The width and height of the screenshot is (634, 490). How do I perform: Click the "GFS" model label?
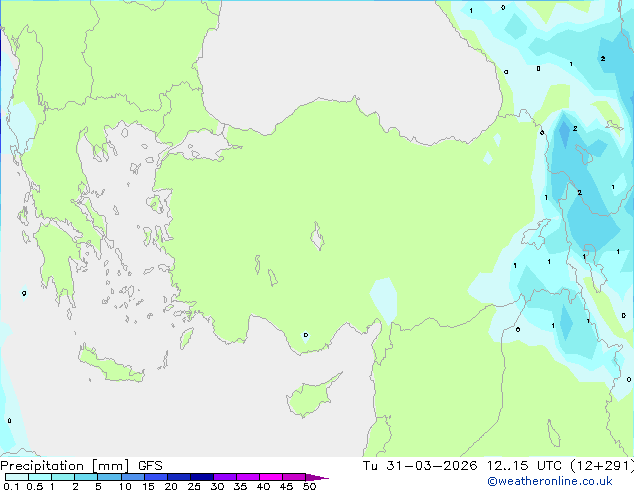pos(150,466)
